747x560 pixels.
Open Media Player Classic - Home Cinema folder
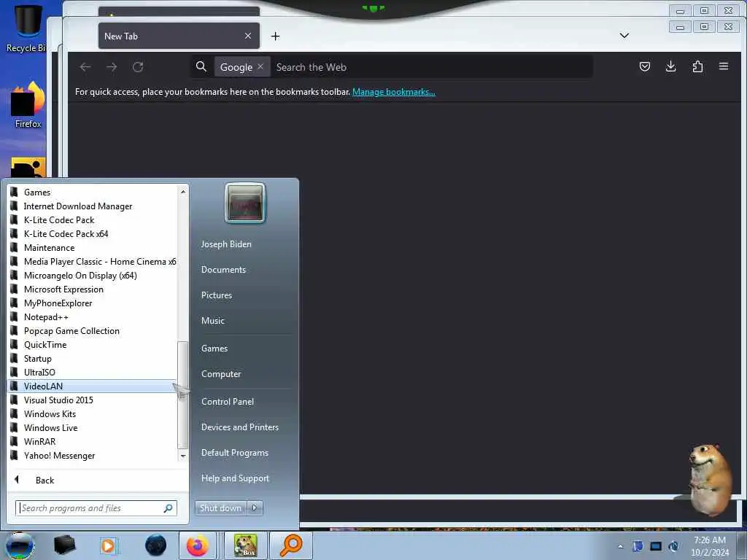click(x=93, y=262)
